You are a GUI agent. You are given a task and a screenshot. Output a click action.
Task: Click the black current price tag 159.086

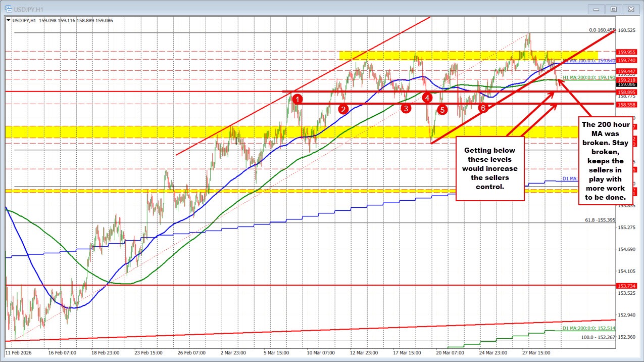pos(626,85)
